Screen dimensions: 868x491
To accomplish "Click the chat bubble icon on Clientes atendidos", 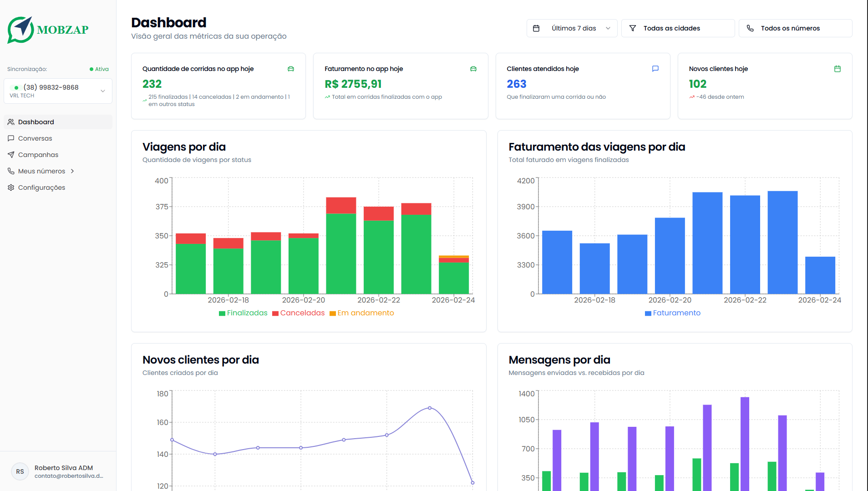I will [655, 69].
